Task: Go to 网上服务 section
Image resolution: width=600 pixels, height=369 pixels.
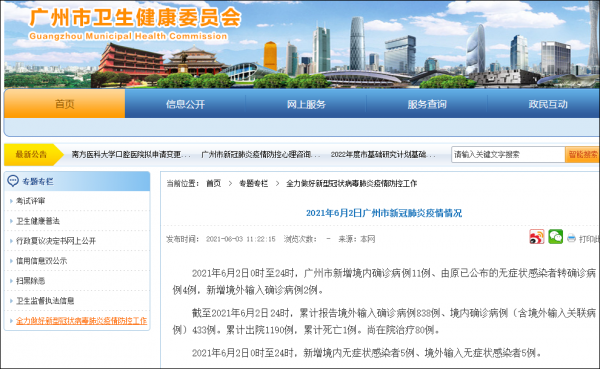Action: pos(306,104)
